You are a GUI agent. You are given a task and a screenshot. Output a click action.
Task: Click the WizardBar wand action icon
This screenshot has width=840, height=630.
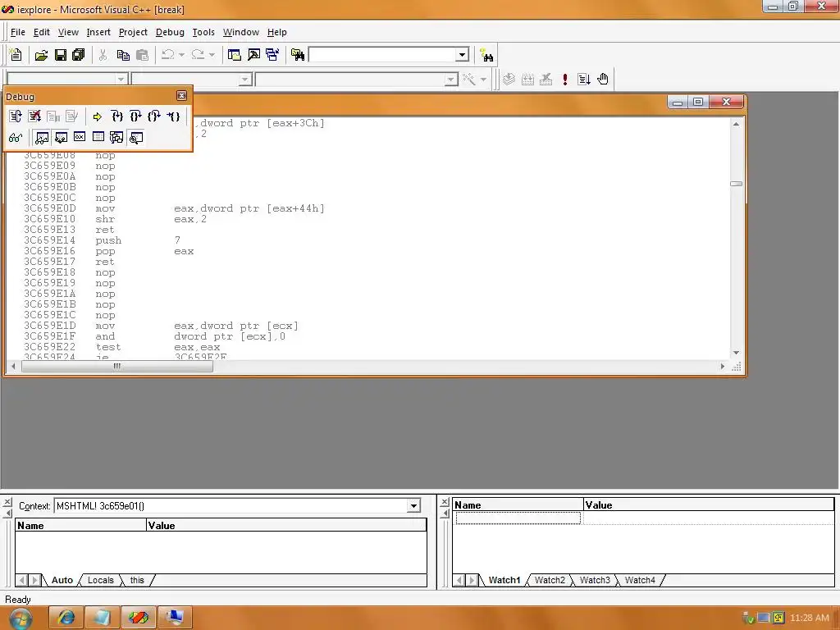[x=469, y=80]
